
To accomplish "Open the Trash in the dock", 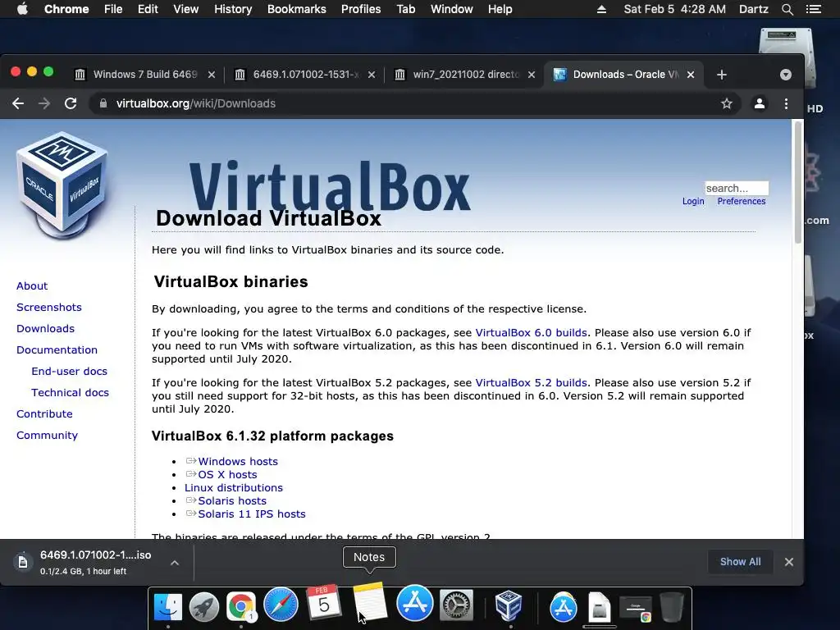I will click(671, 607).
